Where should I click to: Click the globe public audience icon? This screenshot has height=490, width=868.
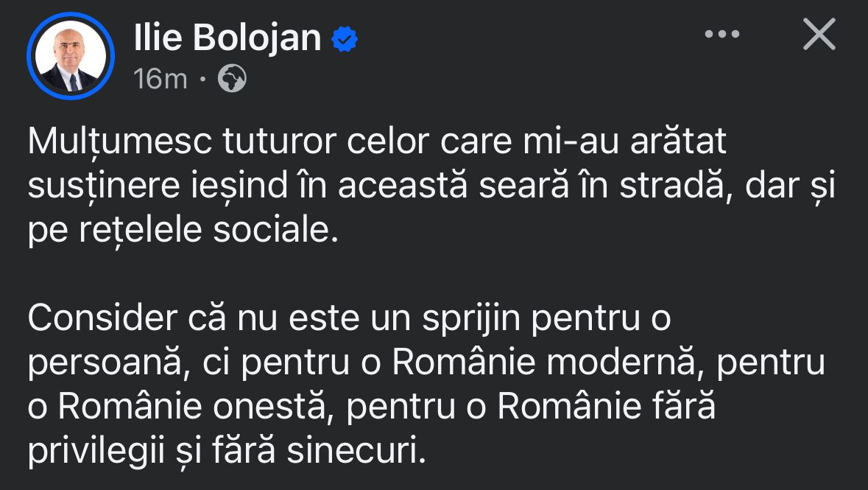point(232,78)
